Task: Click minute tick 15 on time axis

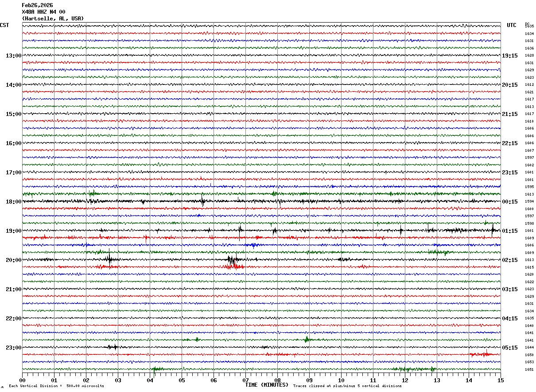Action: (x=501, y=380)
